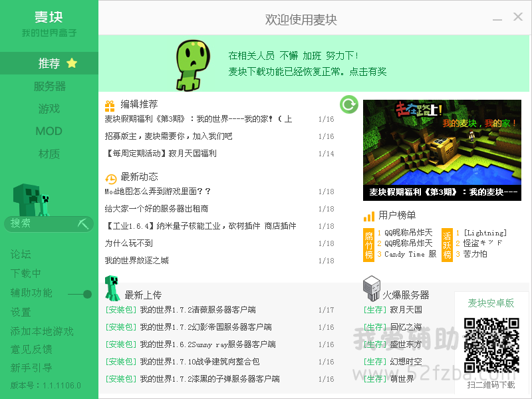Open the 我的世界放逐之城 post
Viewport: 532px width, 399px height.
click(136, 261)
